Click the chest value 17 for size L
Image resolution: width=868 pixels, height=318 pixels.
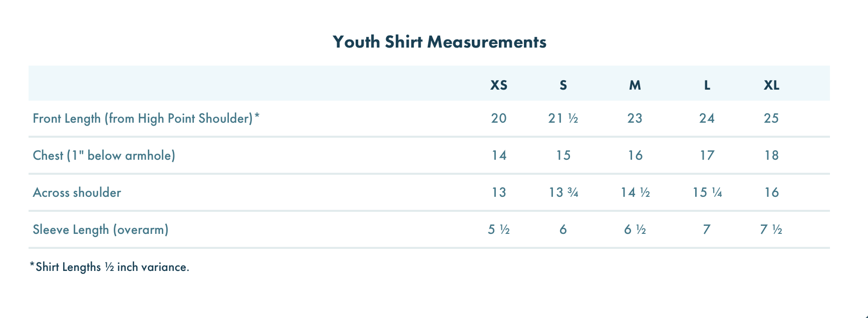coord(707,155)
